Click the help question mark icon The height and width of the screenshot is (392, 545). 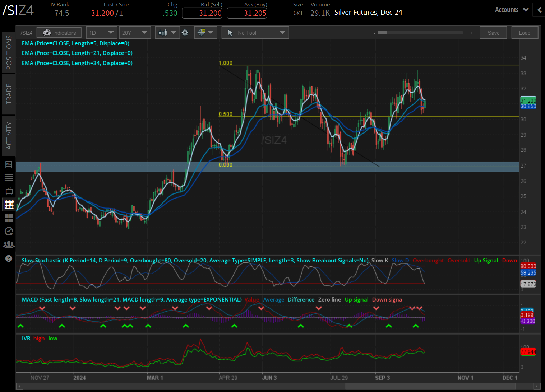pos(9,258)
